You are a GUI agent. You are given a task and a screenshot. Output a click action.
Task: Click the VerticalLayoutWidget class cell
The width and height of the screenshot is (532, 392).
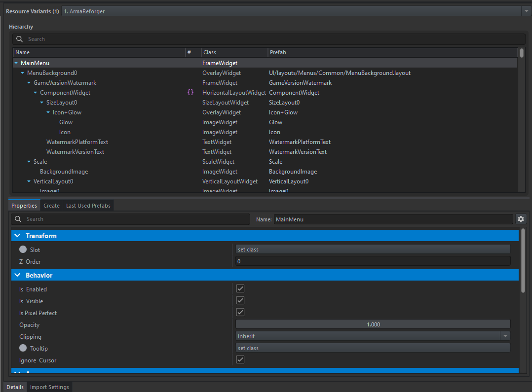(229, 181)
